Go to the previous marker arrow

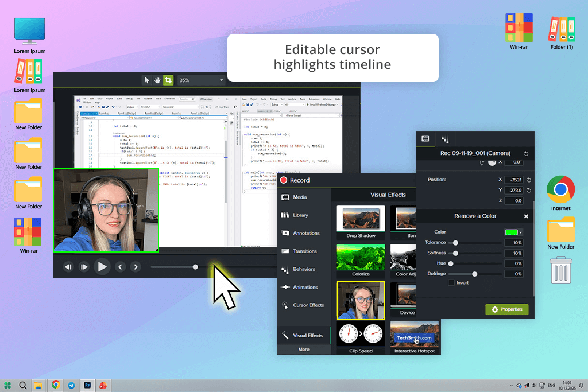(x=120, y=267)
